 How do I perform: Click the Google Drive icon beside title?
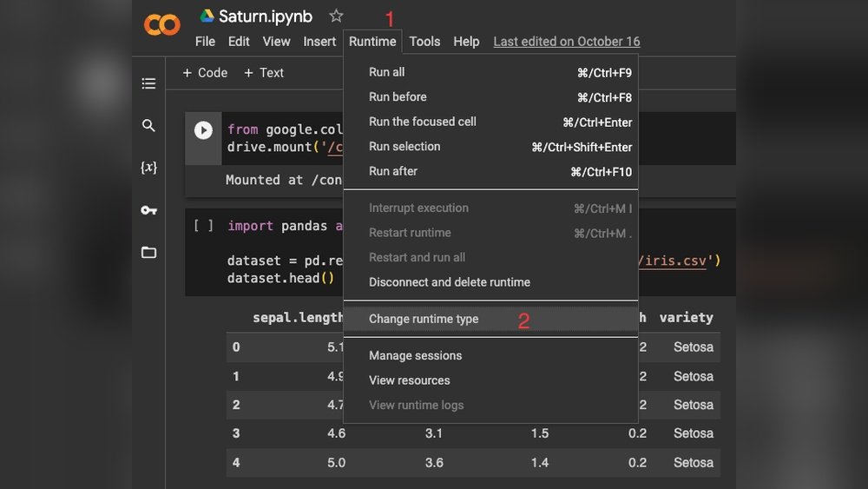click(207, 17)
